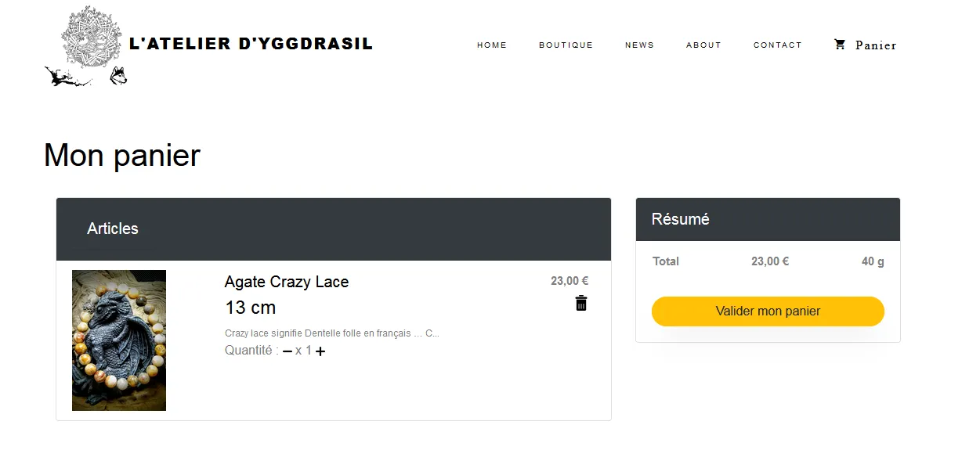Click the shopping cart icon in the header
This screenshot has height=450, width=980.
click(840, 45)
